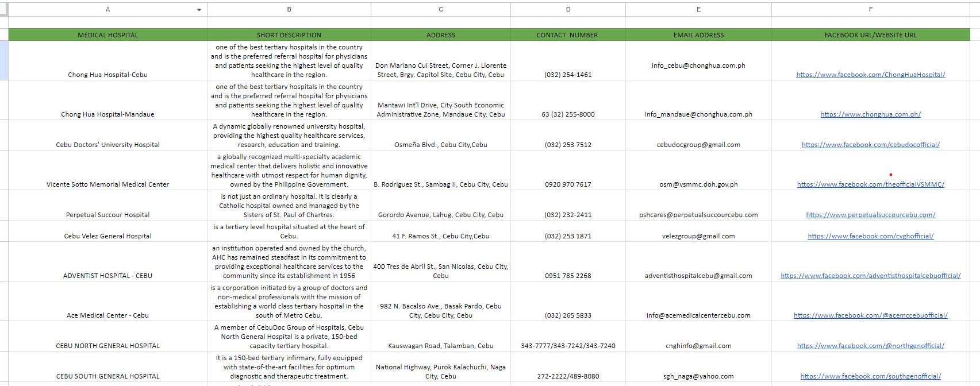Select the EMAIL ADDRESS header cell
Screen dimensions: 980x386
point(698,35)
